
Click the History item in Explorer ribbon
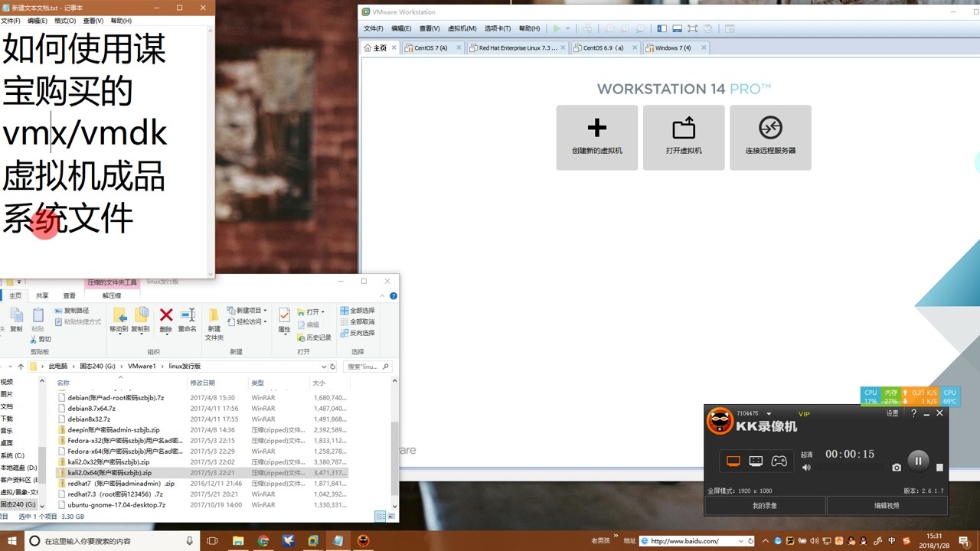click(x=314, y=337)
